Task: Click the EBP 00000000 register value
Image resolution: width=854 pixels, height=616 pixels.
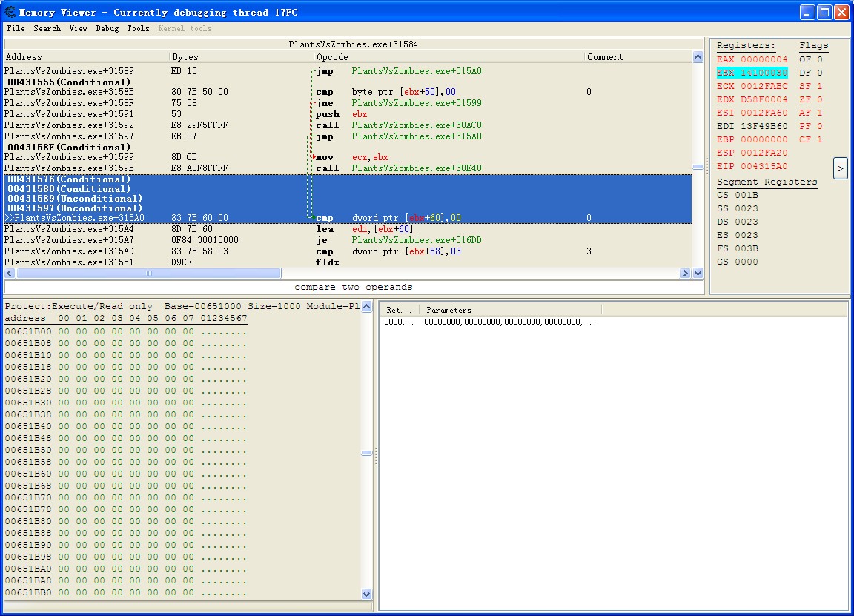Action: click(x=752, y=139)
